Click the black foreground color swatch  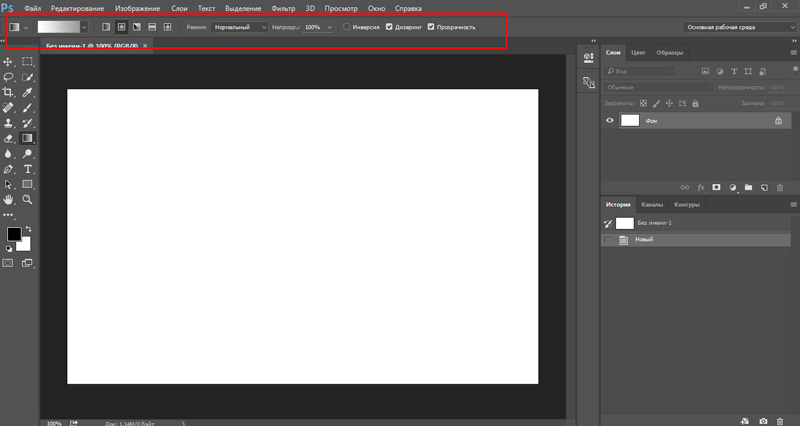click(x=14, y=234)
